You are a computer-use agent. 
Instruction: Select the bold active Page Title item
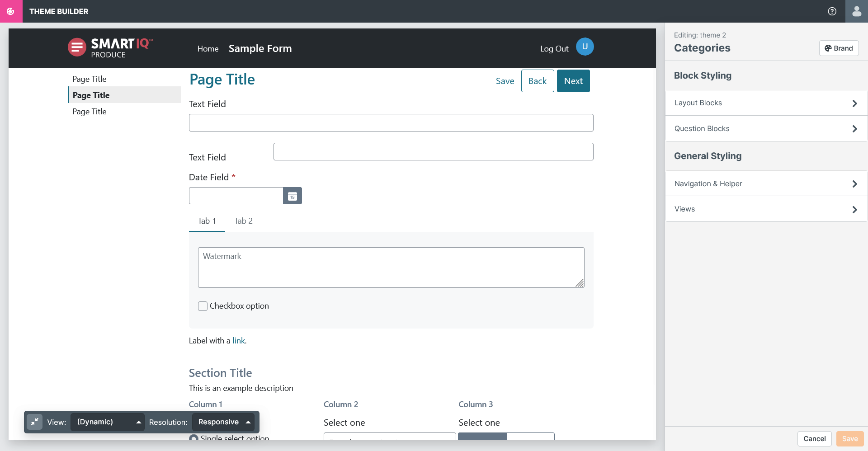124,95
